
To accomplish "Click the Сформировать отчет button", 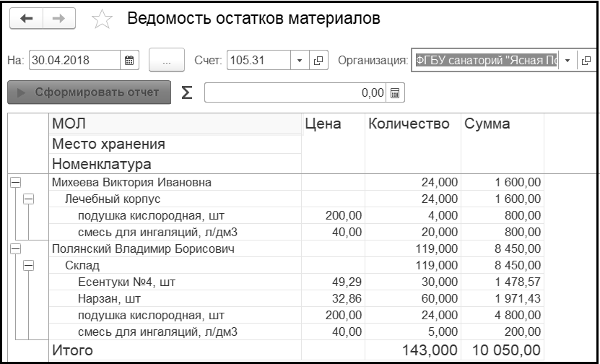I will tap(89, 92).
